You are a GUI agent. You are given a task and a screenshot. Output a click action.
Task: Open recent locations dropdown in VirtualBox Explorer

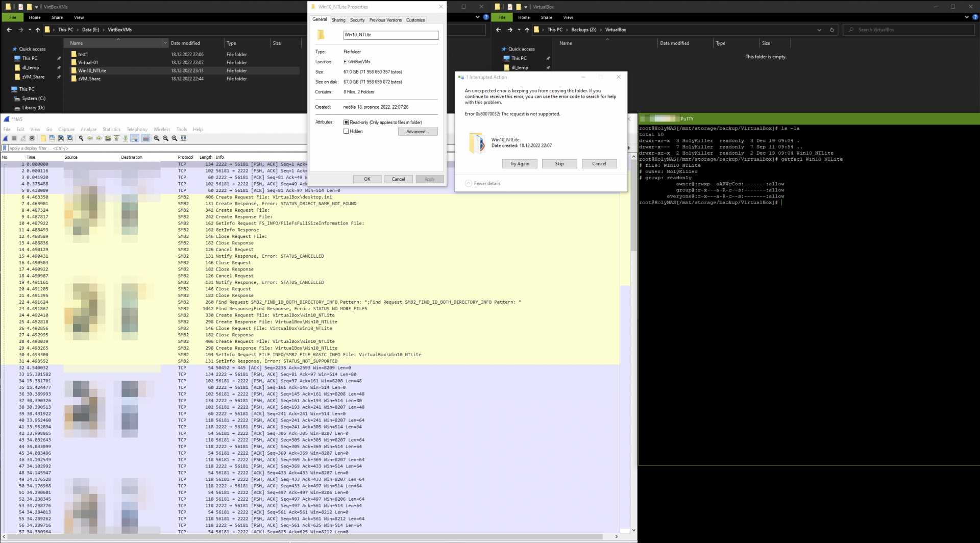[519, 30]
